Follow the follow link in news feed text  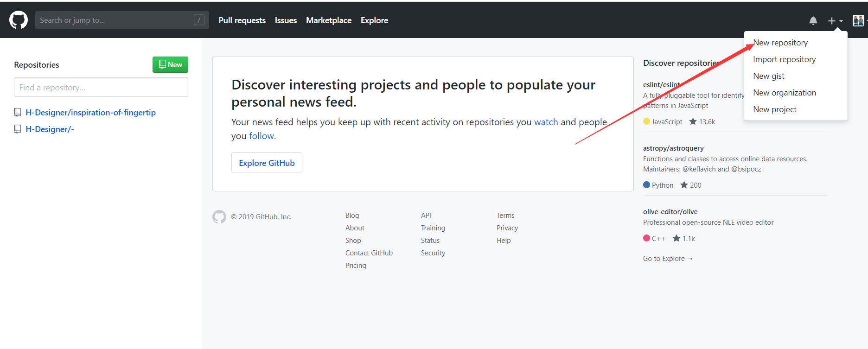point(262,136)
